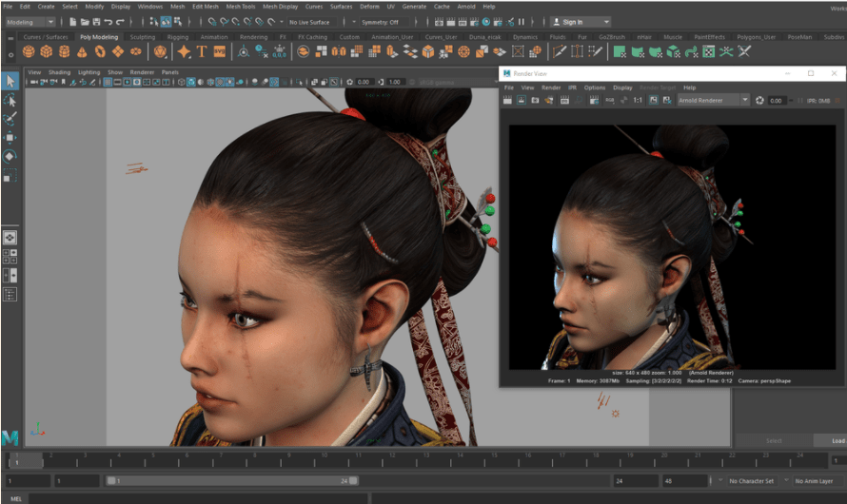Click the range slider bar handle end

353,480
